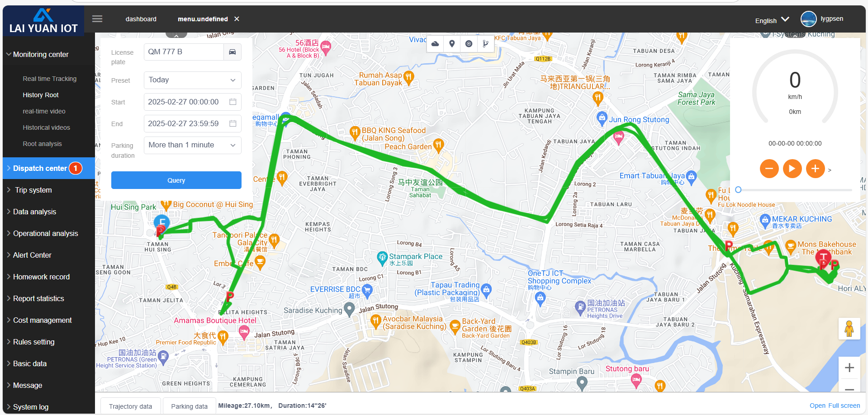Viewport: 868px width, 415px height.
Task: Click the playback progress slider handle
Action: click(738, 190)
